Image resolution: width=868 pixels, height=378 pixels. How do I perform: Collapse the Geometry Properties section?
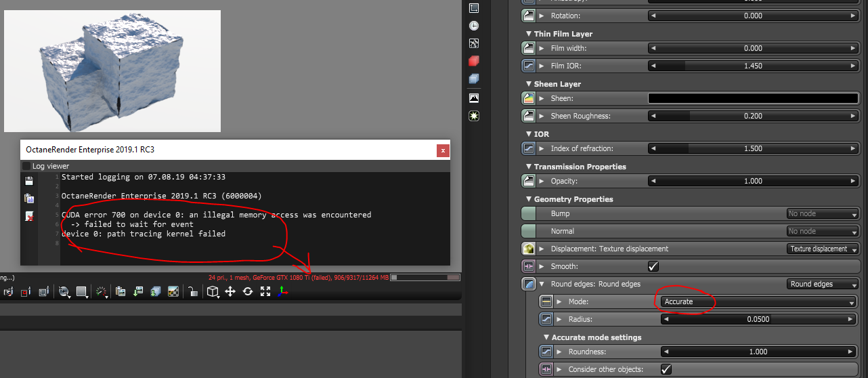click(529, 199)
